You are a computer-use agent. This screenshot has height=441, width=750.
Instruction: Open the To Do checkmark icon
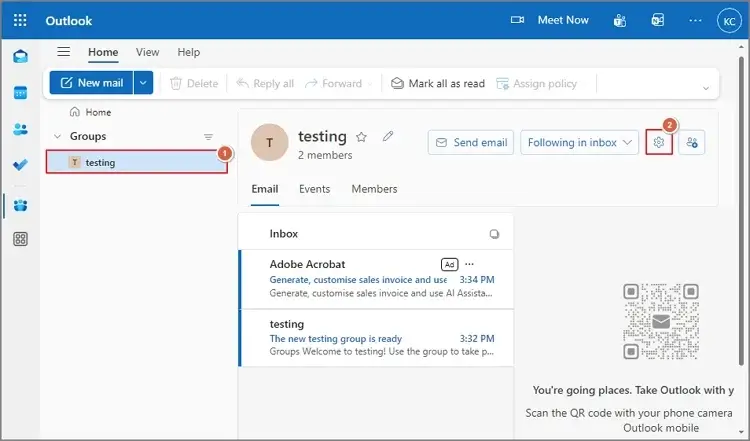coord(20,165)
